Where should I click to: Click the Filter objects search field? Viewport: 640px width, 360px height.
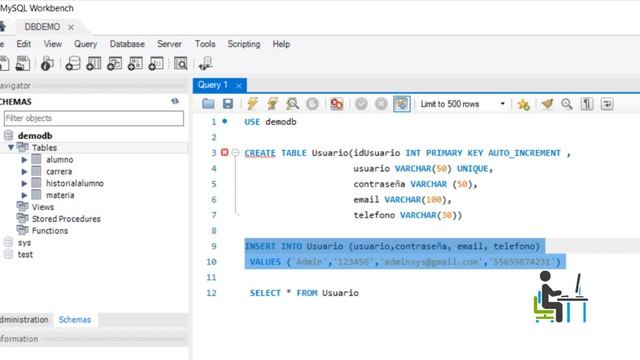pyautogui.click(x=93, y=118)
